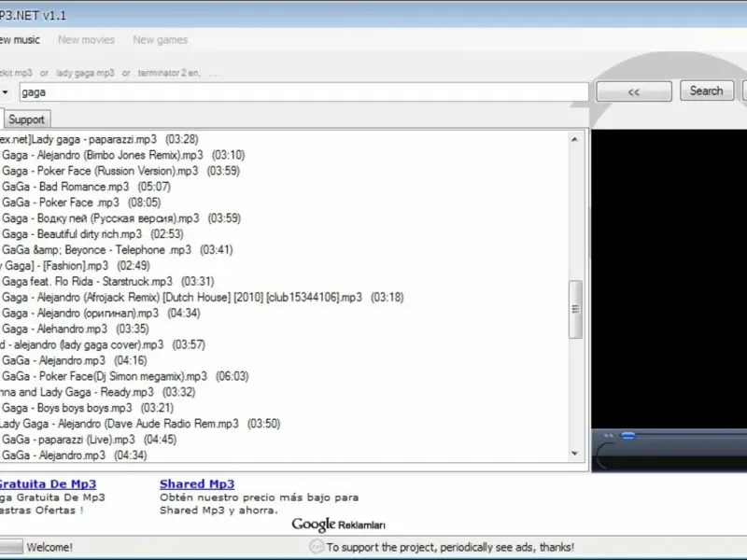
Task: Click the Search button
Action: pos(707,91)
